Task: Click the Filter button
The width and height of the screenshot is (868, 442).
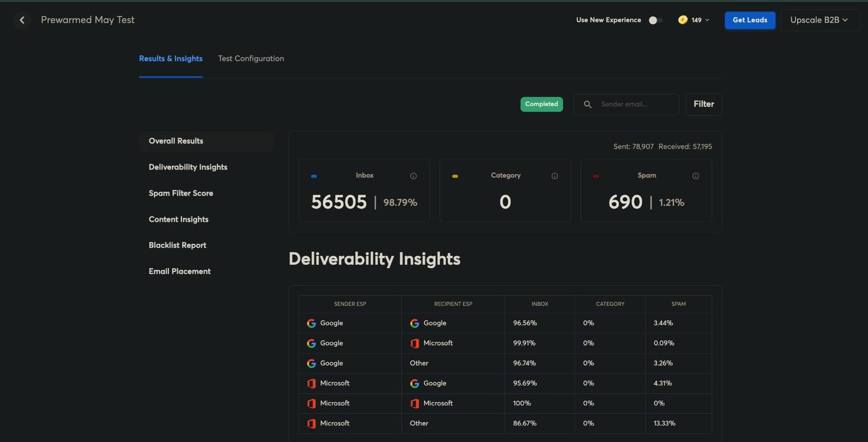Action: click(x=704, y=104)
